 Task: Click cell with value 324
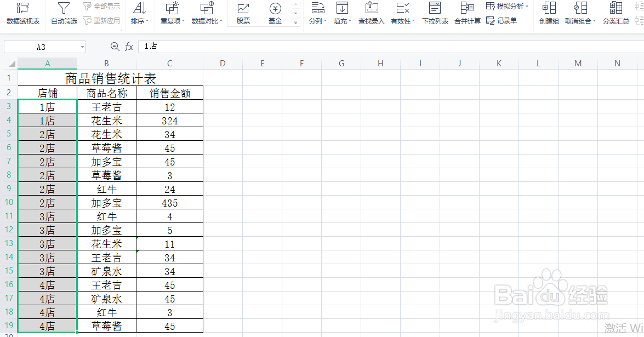click(169, 121)
